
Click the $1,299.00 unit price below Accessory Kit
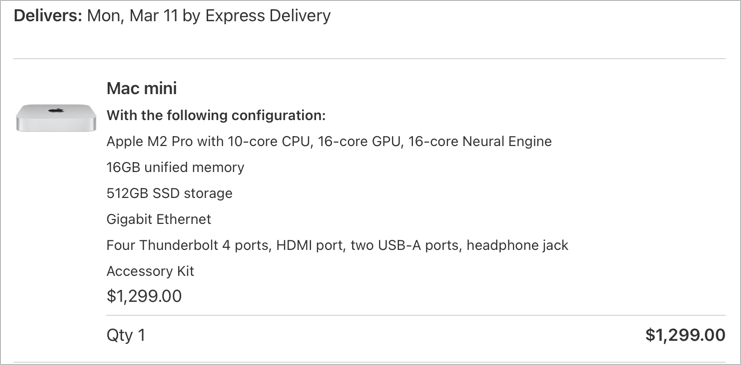pyautogui.click(x=144, y=296)
